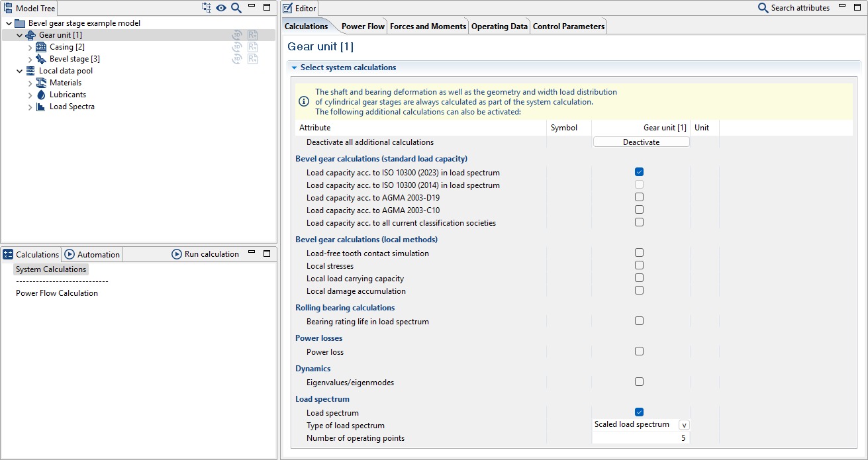Open the 3D view icon for Gear unit [1]
Viewport: 868px width, 460px height.
point(236,34)
